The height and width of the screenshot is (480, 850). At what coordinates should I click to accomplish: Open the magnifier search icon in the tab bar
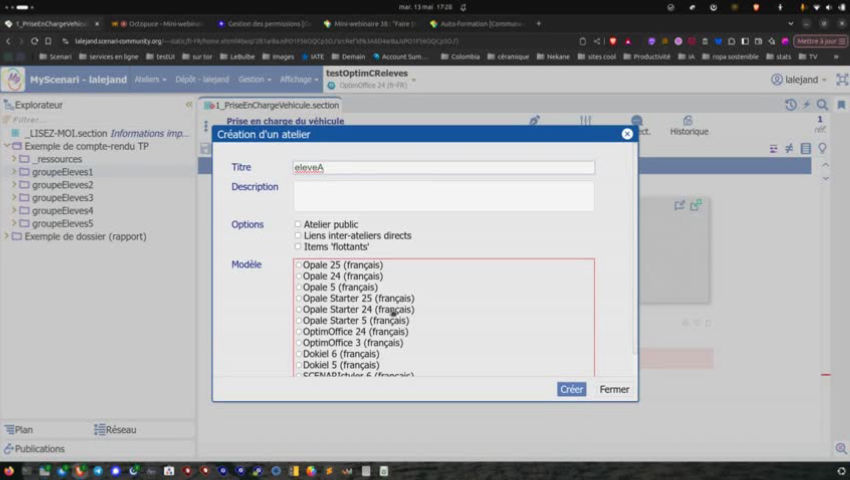[x=822, y=105]
